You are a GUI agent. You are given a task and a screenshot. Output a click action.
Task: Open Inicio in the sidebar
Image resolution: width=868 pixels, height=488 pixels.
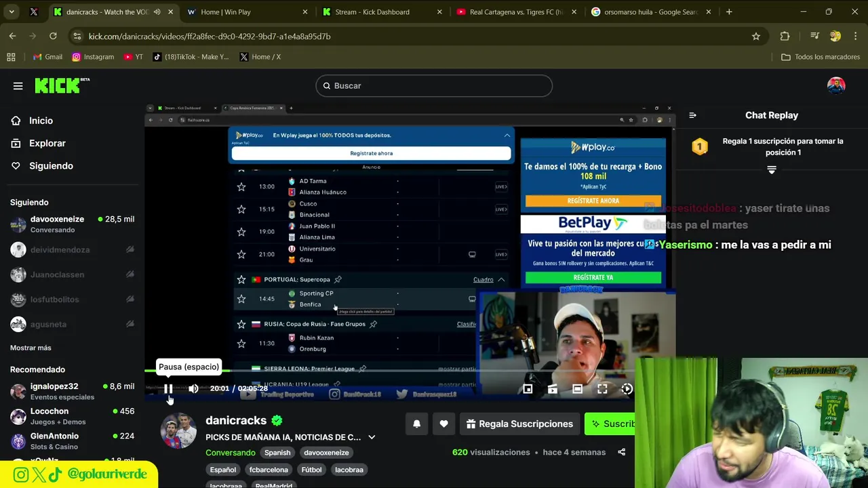(x=41, y=121)
